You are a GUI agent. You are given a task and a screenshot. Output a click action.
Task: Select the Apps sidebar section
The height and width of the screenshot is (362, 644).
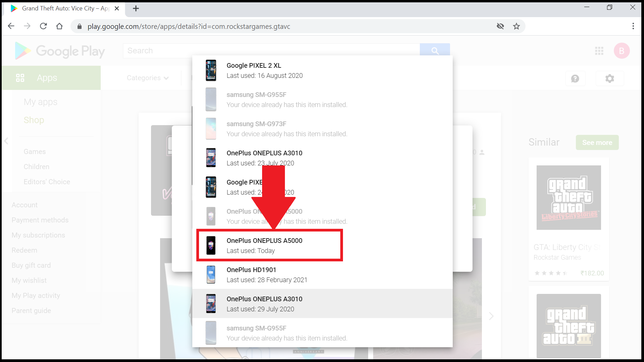(x=51, y=78)
